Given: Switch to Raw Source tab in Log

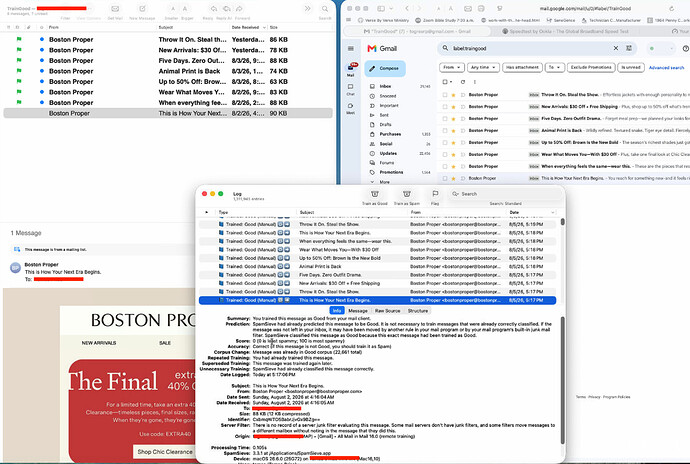Looking at the screenshot, I should (x=387, y=311).
